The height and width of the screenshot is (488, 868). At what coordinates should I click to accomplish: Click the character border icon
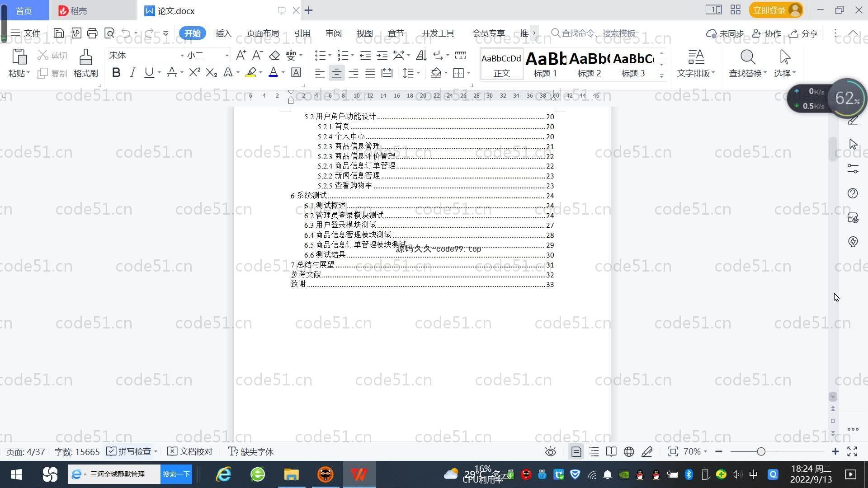pos(296,72)
